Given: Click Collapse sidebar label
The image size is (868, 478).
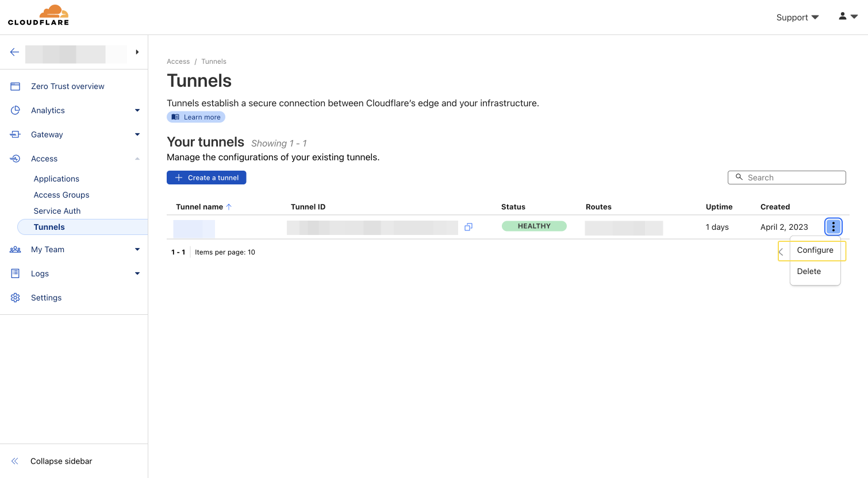Looking at the screenshot, I should (x=61, y=461).
